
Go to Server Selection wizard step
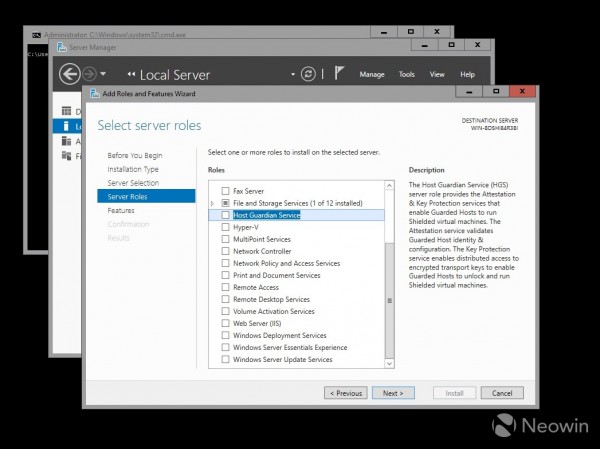pyautogui.click(x=133, y=183)
